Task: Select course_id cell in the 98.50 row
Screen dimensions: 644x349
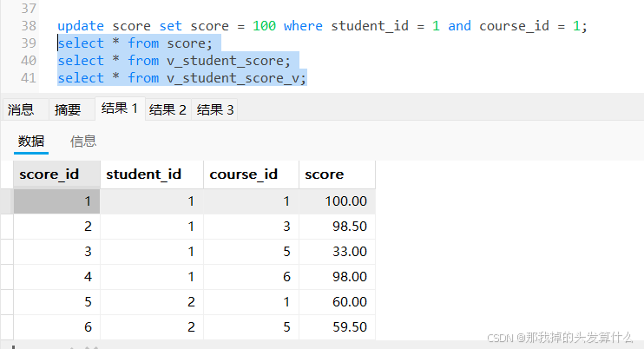Action: (x=252, y=227)
